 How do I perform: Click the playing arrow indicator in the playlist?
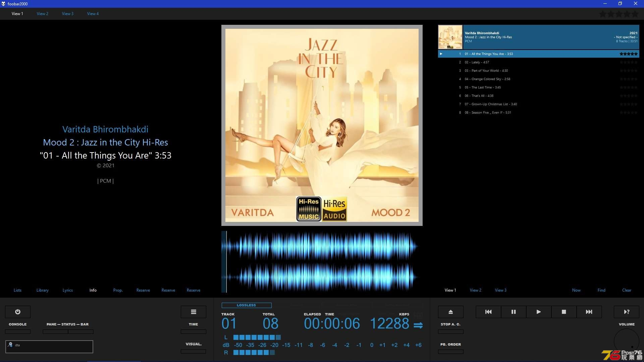441,54
